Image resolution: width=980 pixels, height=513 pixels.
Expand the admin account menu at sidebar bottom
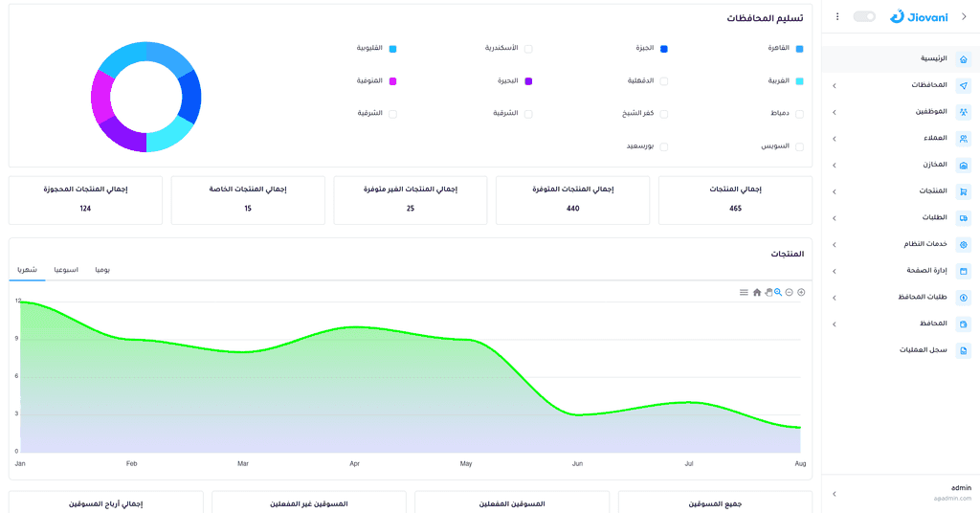[x=835, y=494]
